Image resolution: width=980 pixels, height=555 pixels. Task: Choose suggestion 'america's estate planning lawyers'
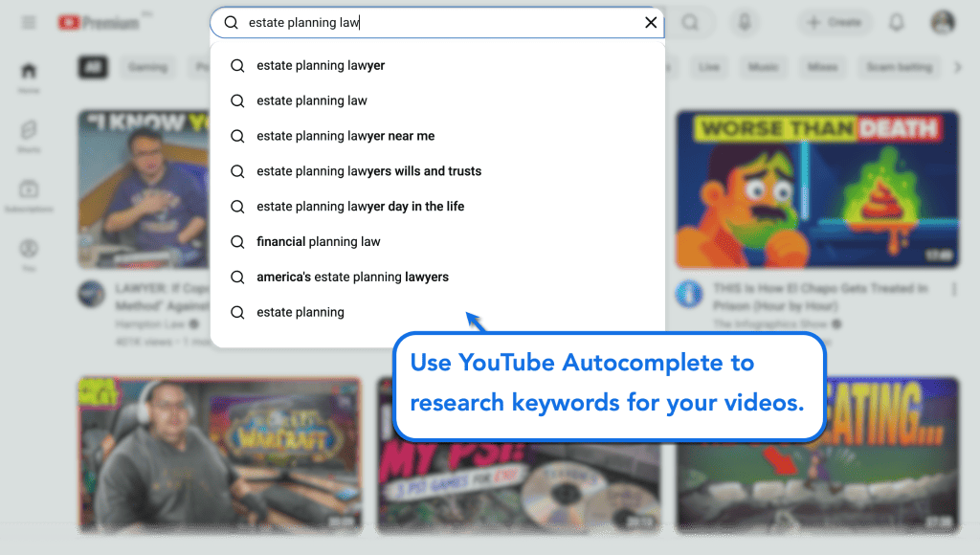click(437, 277)
